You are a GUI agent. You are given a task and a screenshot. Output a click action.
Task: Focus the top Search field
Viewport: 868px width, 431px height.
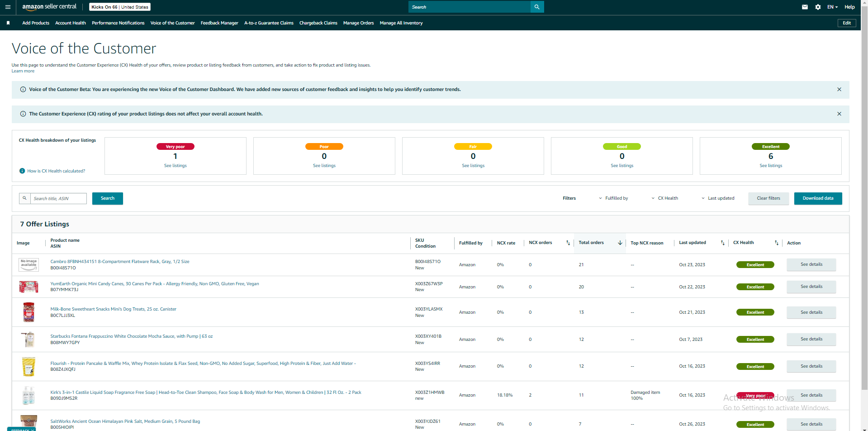[470, 7]
